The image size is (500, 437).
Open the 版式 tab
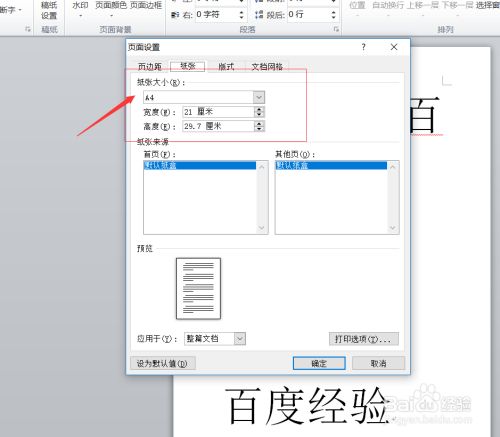click(226, 67)
